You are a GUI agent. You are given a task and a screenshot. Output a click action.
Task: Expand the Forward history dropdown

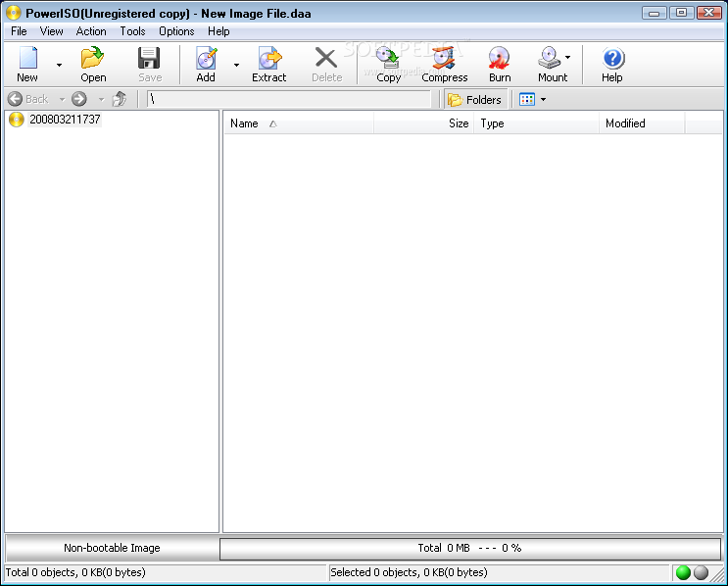tap(101, 99)
